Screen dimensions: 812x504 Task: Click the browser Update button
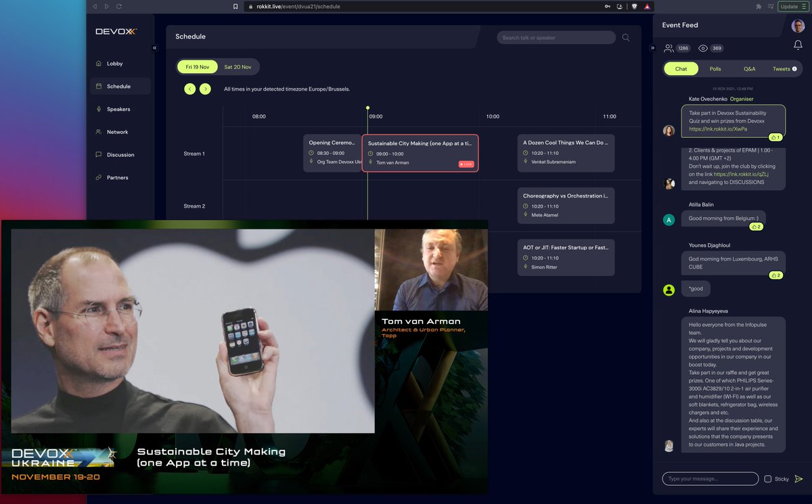[x=792, y=6]
